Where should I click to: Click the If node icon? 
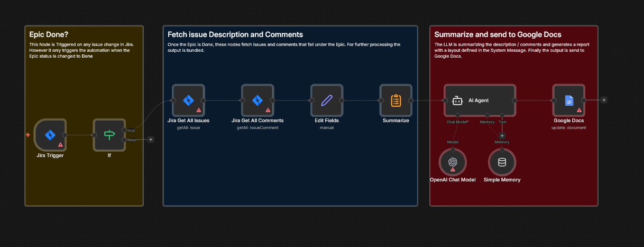click(x=109, y=134)
